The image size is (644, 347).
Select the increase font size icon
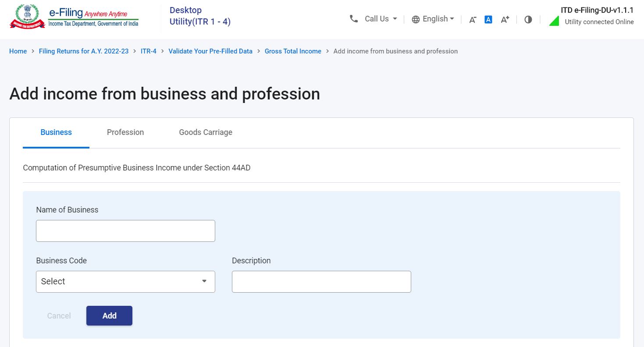click(505, 19)
